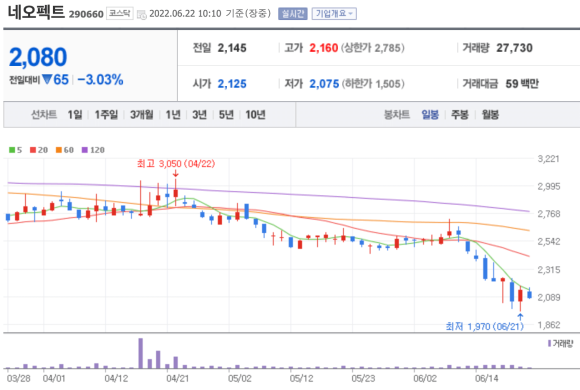Click the -3.03% change value
580x390 pixels.
[x=100, y=80]
